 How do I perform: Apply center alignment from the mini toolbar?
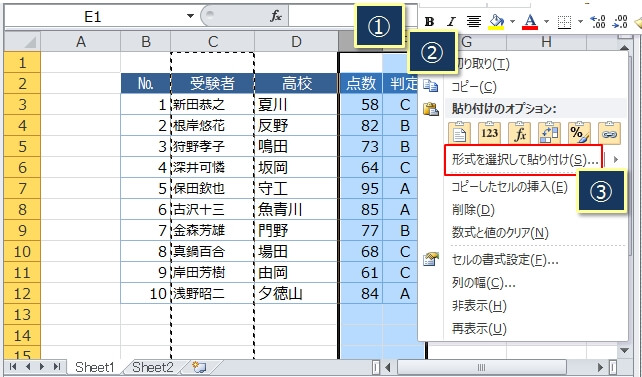coord(474,21)
